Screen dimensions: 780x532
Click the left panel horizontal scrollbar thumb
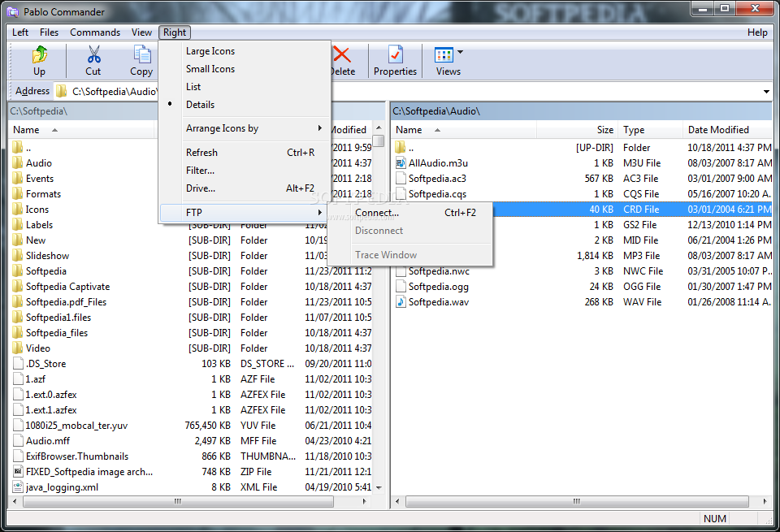[x=178, y=501]
